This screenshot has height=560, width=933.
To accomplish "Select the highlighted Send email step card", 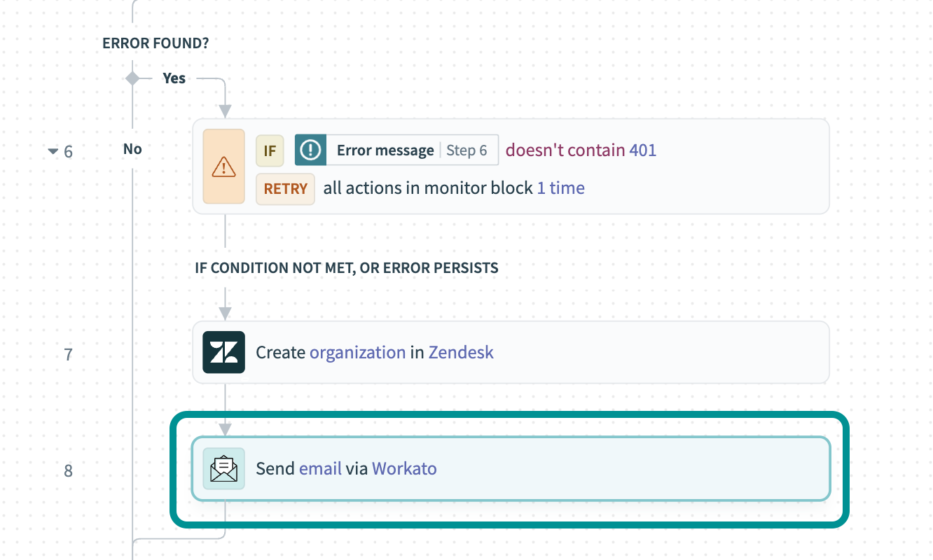I will coord(510,468).
